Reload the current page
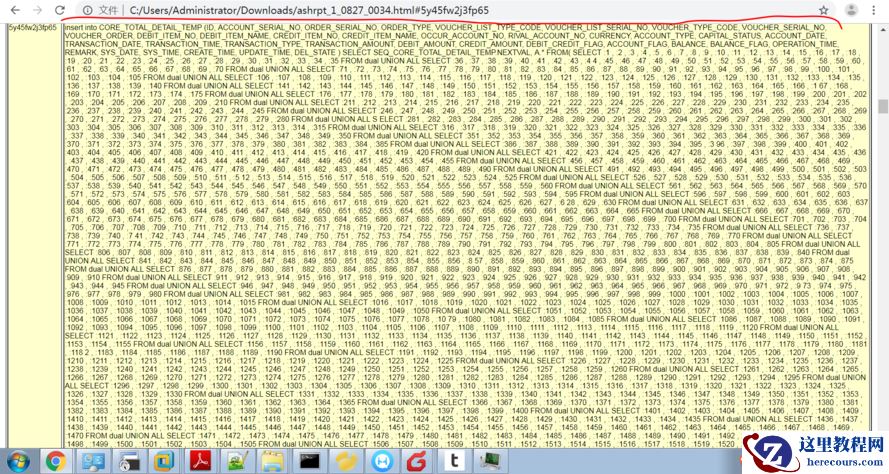 (x=57, y=9)
